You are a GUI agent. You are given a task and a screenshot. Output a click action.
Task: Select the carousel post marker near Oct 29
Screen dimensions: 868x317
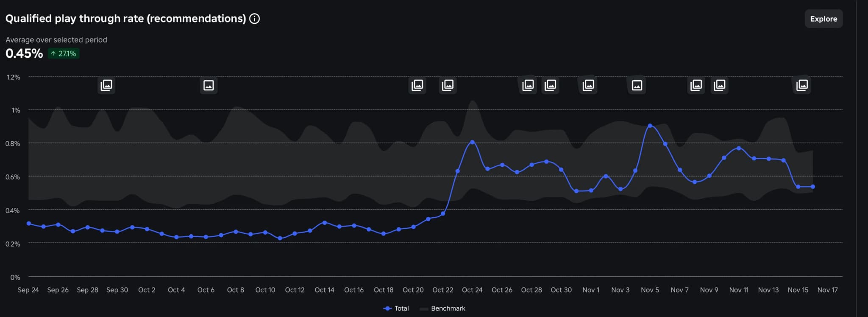pos(550,85)
